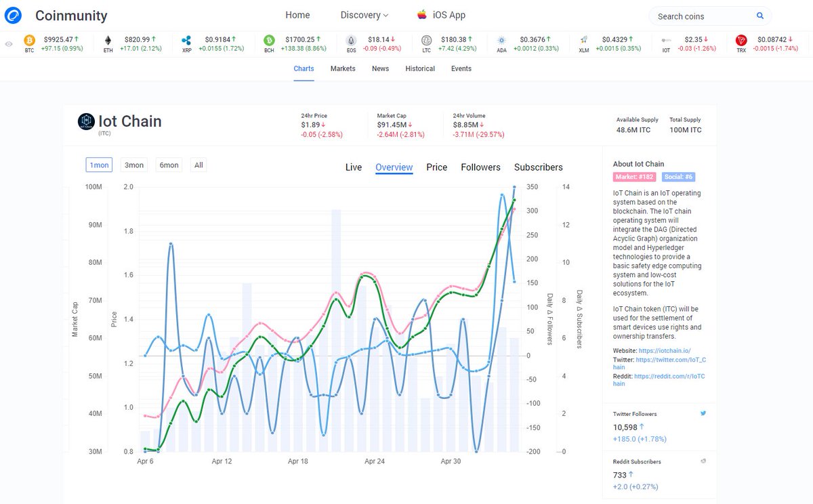Click the Apr 12 axis label
Viewport: 813px width, 504px height.
222,461
